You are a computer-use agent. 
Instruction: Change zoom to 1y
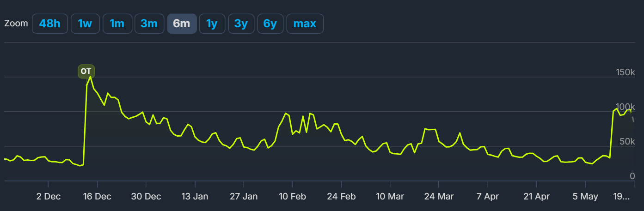click(212, 24)
